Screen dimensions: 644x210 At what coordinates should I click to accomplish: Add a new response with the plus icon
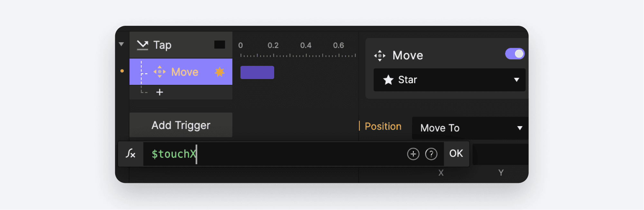[x=159, y=92]
